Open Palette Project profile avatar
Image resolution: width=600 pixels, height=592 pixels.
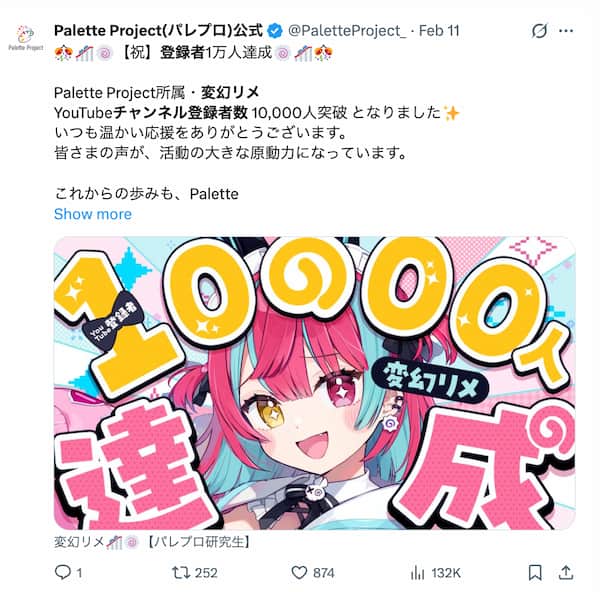[x=26, y=38]
